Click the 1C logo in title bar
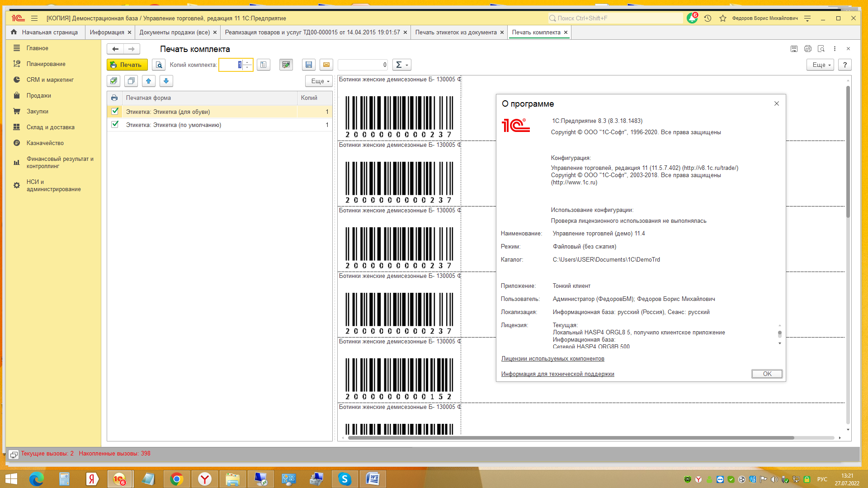The image size is (868, 488). click(18, 18)
